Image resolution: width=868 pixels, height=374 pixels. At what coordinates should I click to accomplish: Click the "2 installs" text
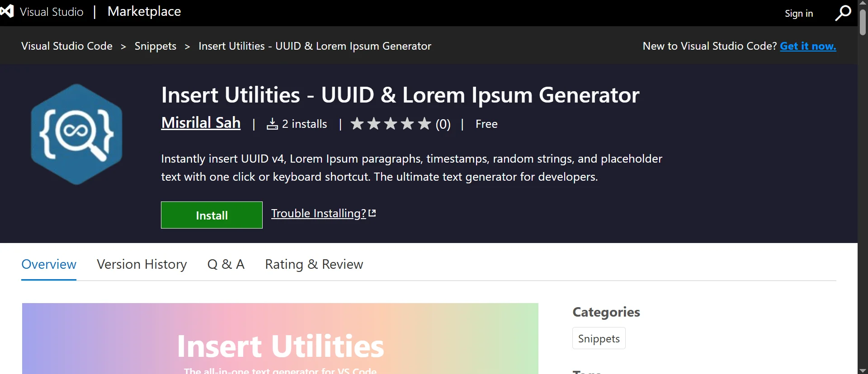305,124
